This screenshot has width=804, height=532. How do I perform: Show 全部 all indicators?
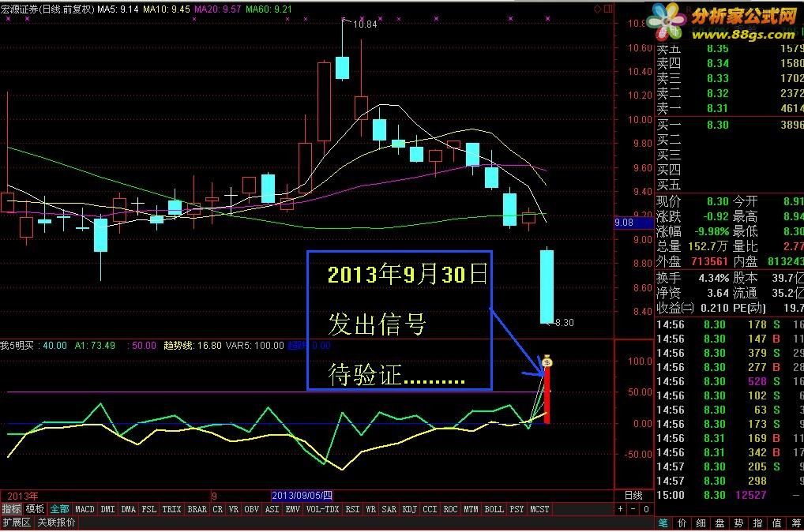coord(59,509)
